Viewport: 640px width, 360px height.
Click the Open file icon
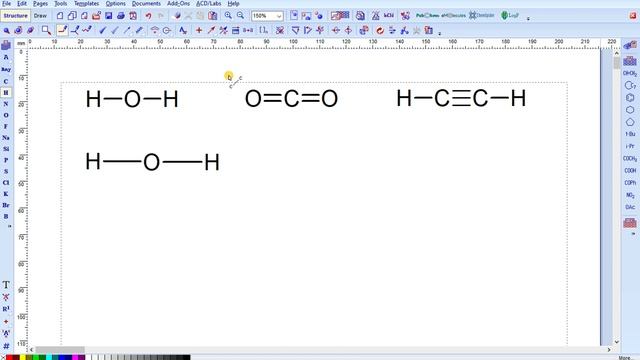96,16
